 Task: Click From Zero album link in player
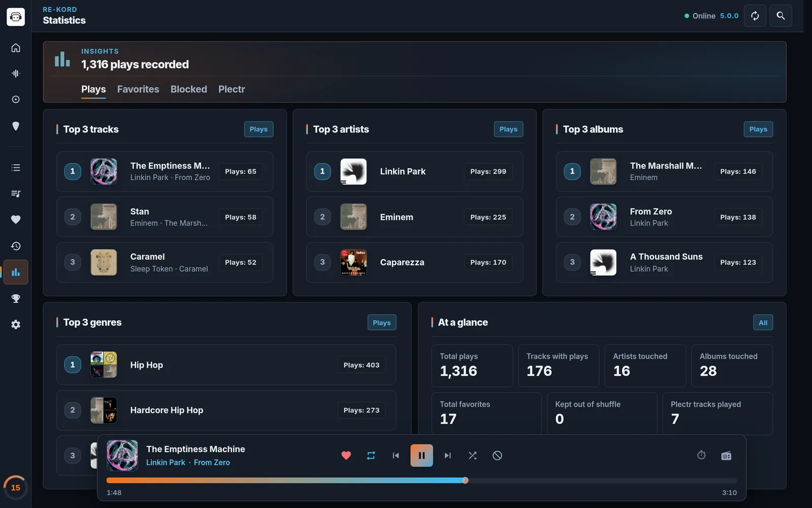coord(212,462)
